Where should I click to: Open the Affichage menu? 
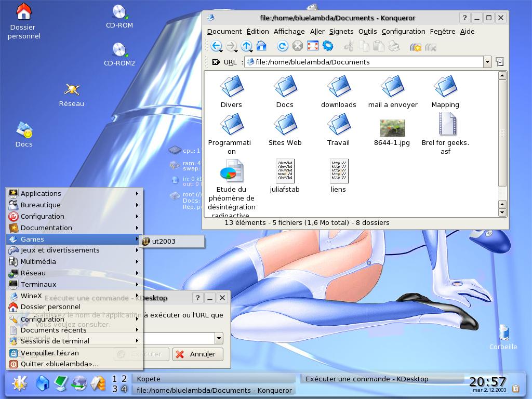tap(289, 32)
